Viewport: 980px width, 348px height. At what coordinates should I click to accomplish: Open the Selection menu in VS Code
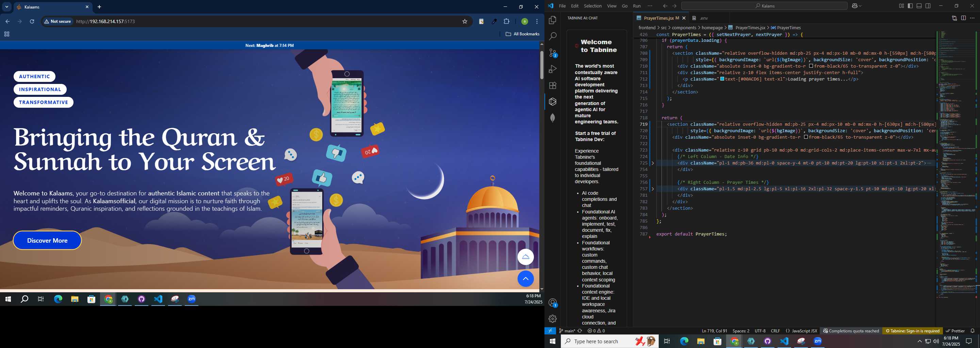click(593, 6)
